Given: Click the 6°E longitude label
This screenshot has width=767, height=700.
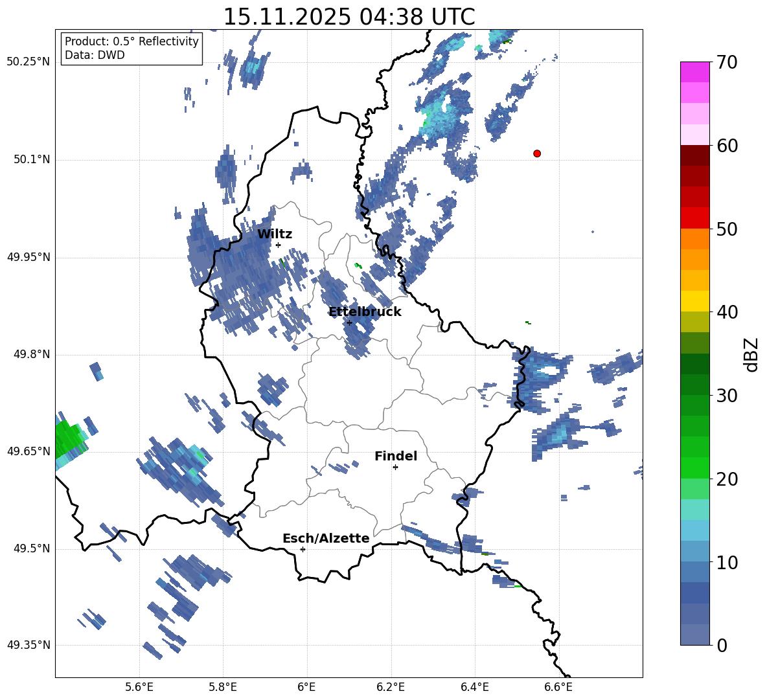Looking at the screenshot, I should tap(306, 687).
